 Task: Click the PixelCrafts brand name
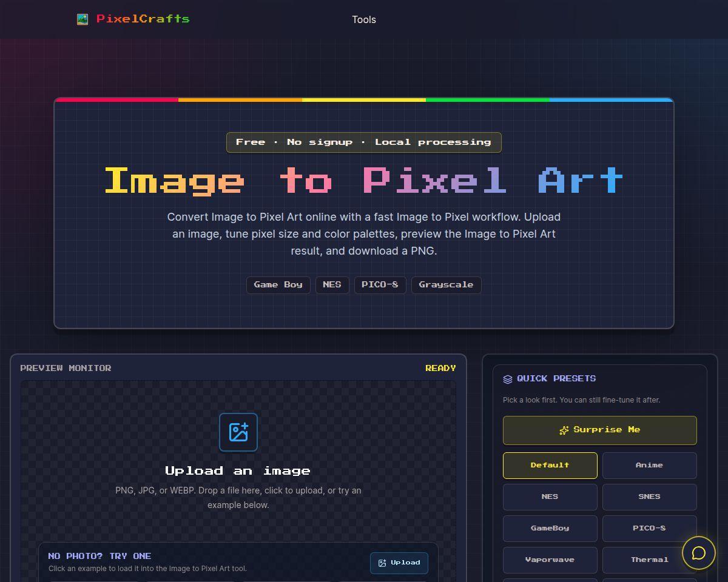(x=143, y=19)
